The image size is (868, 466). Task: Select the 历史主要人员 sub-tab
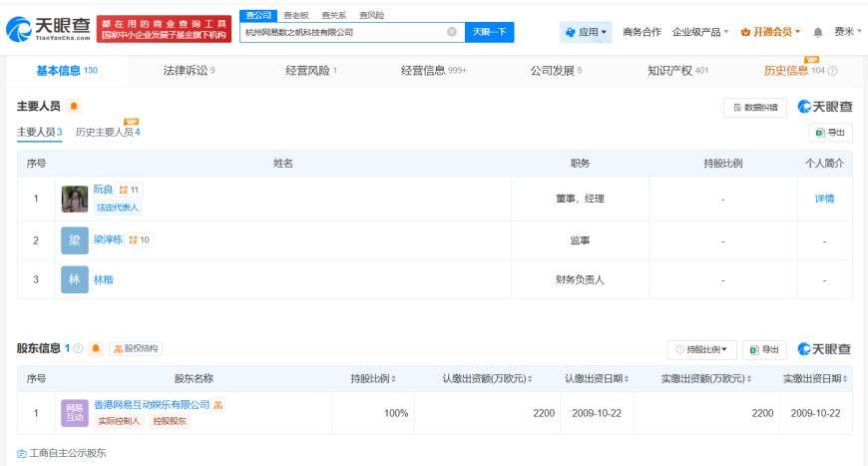tap(108, 133)
